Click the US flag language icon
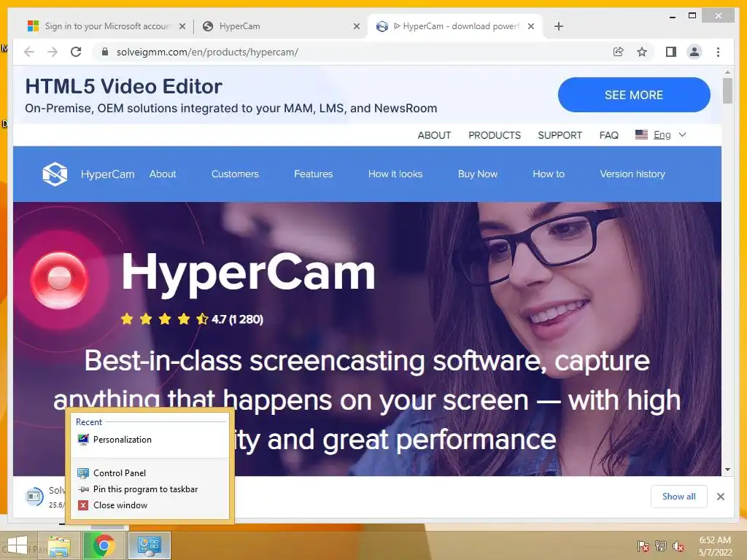The width and height of the screenshot is (747, 560). (641, 135)
